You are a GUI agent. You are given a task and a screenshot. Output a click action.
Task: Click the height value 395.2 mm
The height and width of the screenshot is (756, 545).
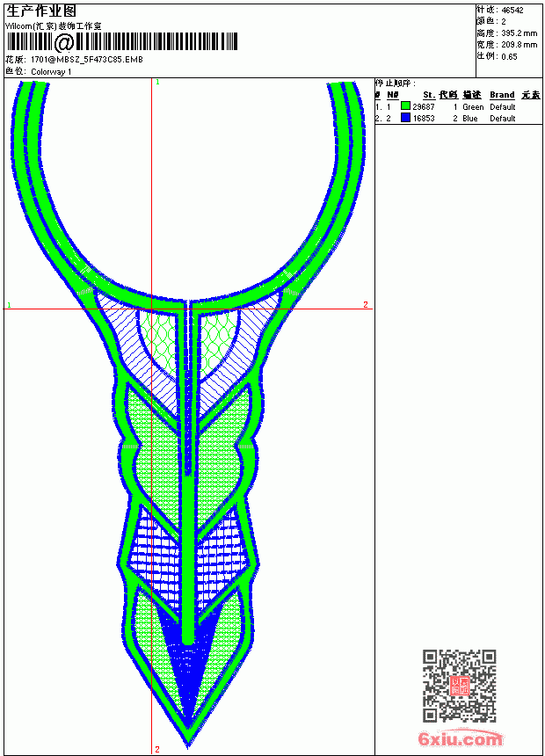[x=519, y=33]
